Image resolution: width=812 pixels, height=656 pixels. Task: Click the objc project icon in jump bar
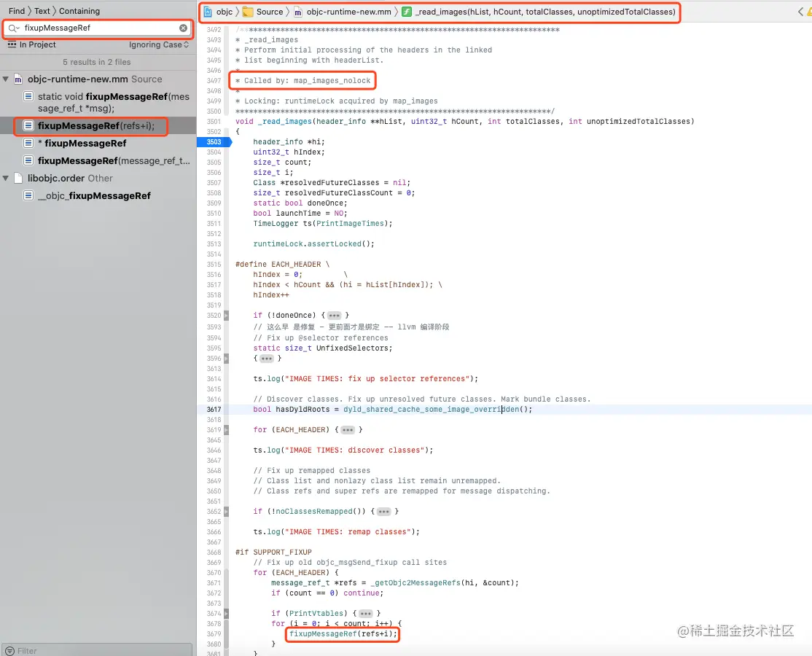pos(208,12)
